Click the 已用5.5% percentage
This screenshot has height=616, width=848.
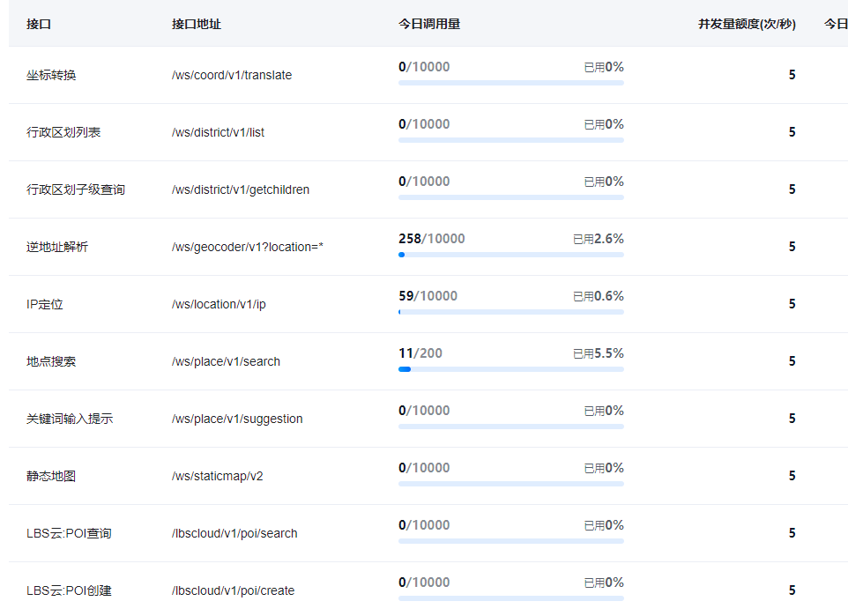[599, 353]
